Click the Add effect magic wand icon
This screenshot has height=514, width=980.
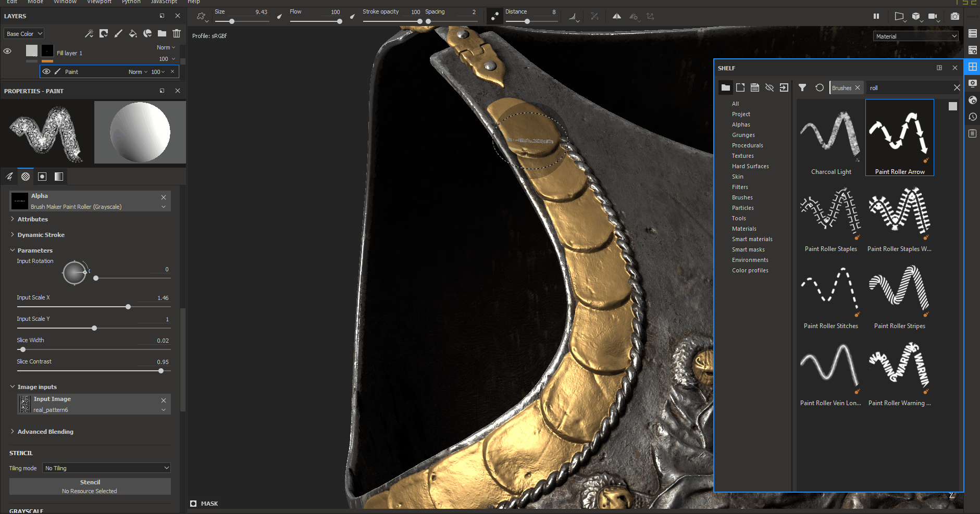(89, 34)
